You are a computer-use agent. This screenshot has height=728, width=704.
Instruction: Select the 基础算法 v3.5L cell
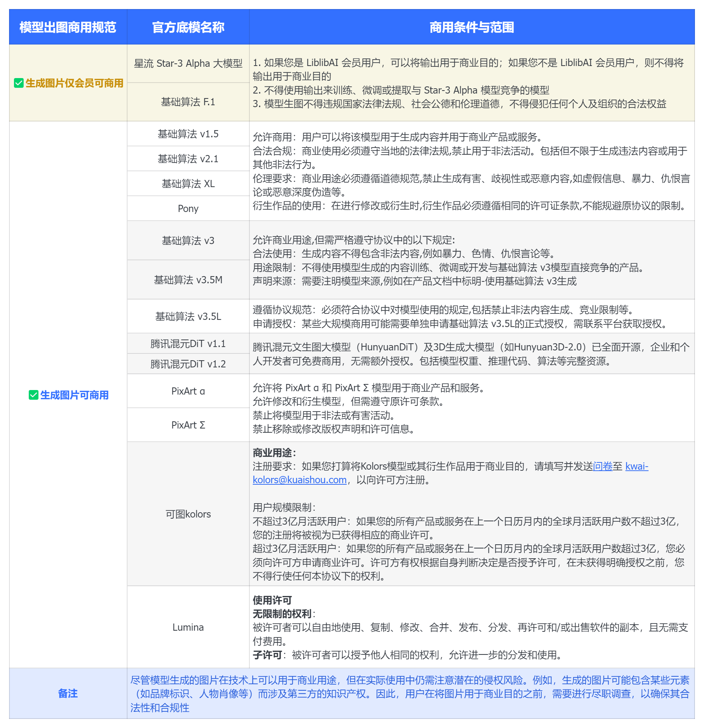click(188, 316)
